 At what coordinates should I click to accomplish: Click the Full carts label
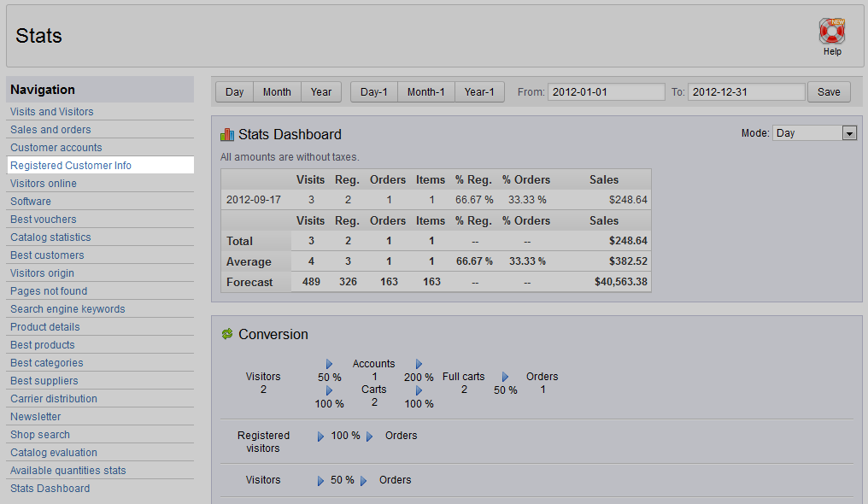463,377
